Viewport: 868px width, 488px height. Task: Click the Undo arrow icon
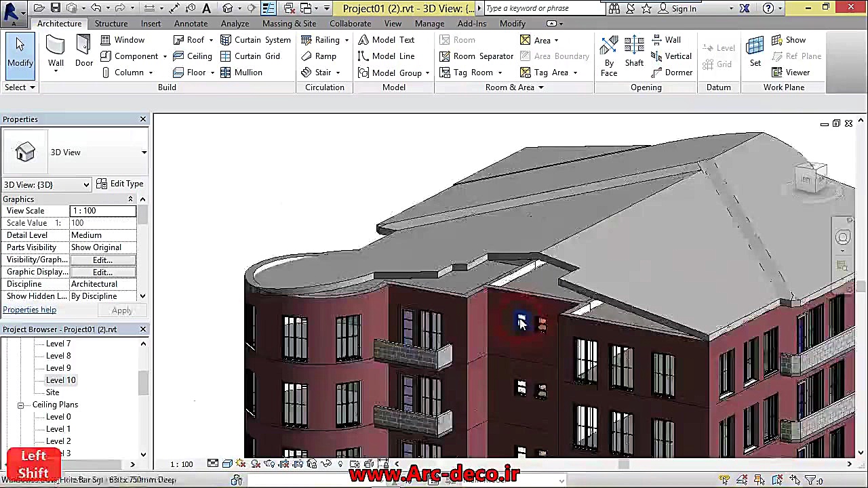click(96, 8)
